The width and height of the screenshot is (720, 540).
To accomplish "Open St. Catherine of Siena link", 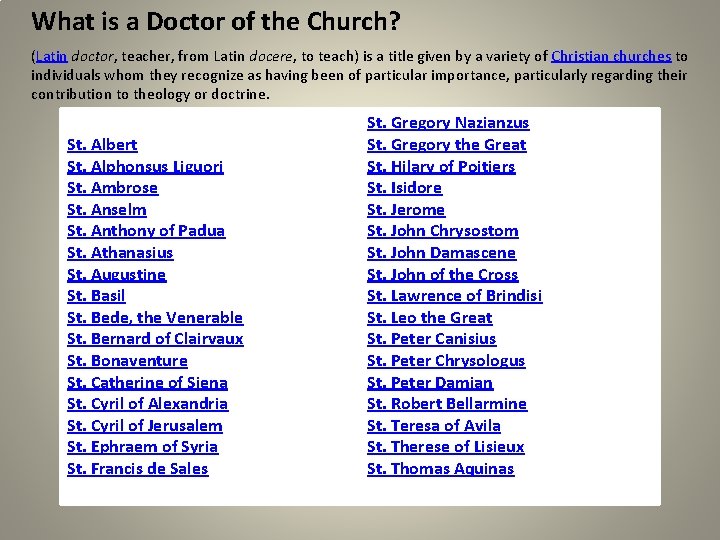I will [x=147, y=383].
